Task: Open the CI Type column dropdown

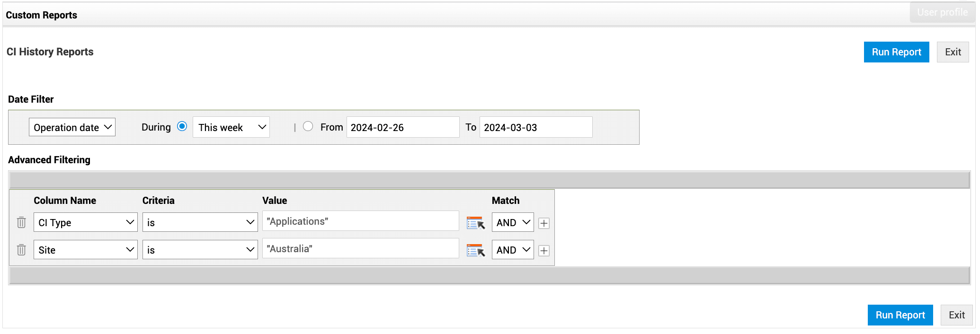Action: point(85,222)
